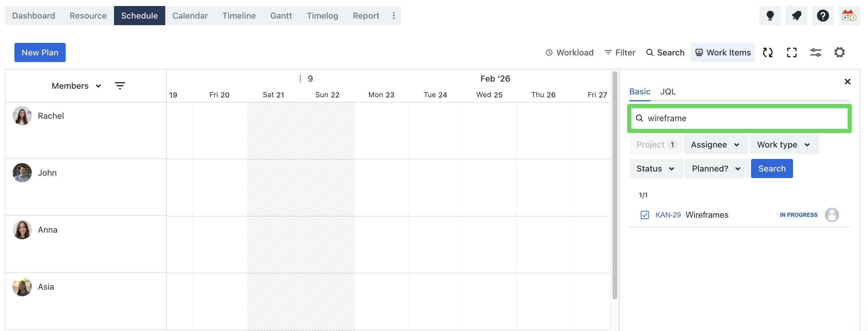Screen dimensions: 868x331
Task: Toggle the Workload view
Action: [x=570, y=52]
